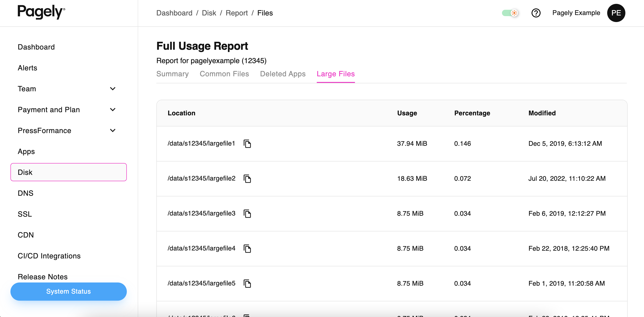Open Release Notes in the sidebar
644x317 pixels.
click(43, 277)
